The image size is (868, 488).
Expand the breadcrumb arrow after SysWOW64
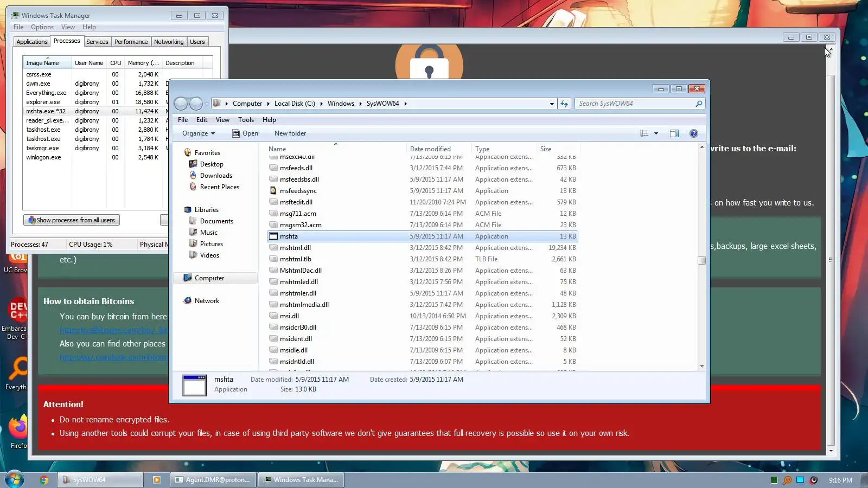click(405, 104)
